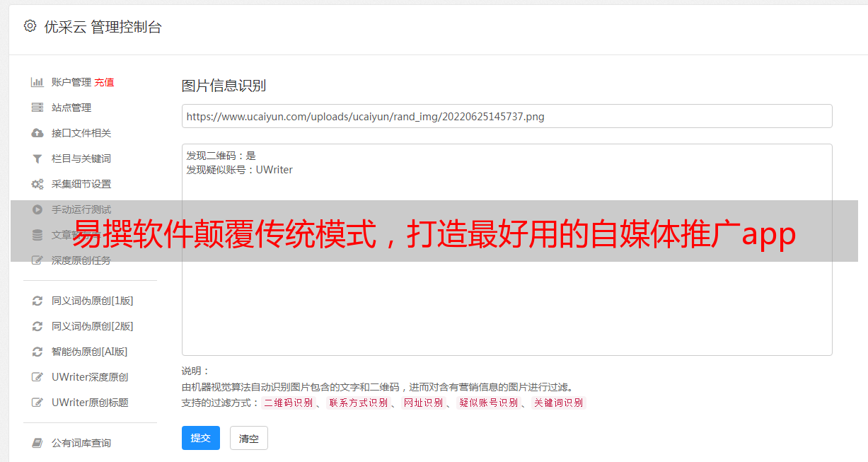Click the result line 发现二维码：是
Viewport: 868px width, 462px height.
click(x=221, y=156)
